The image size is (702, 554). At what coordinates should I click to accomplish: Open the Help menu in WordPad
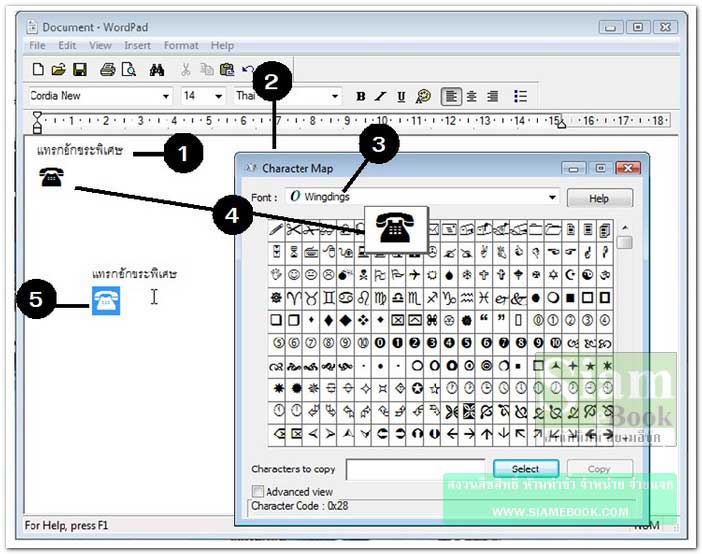[222, 45]
